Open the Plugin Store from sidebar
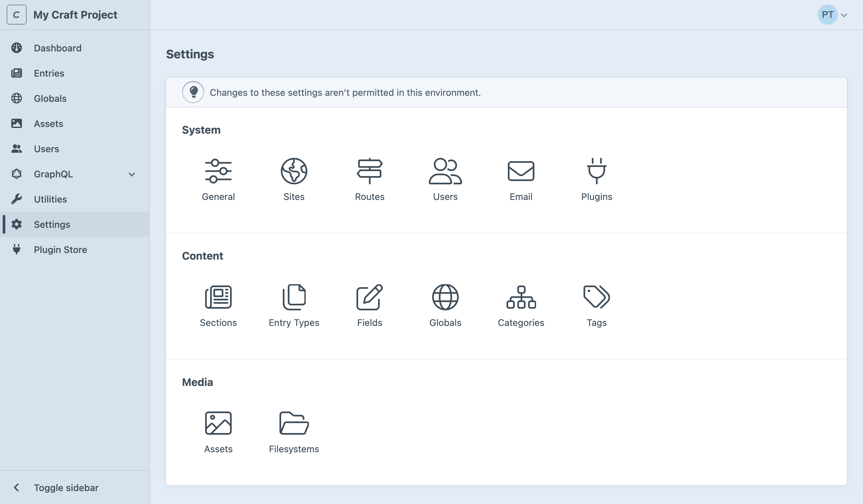 point(60,249)
